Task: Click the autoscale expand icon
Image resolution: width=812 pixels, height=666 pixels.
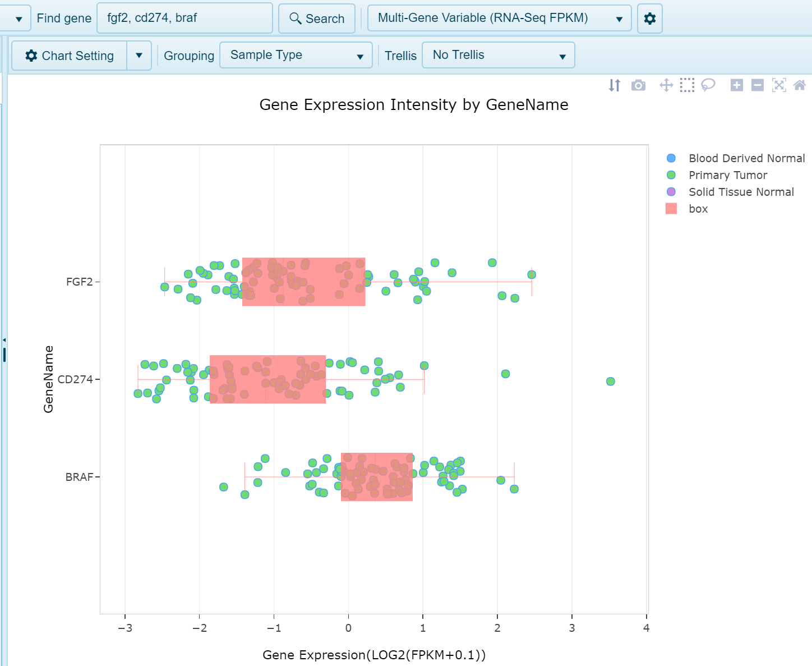Action: 779,85
